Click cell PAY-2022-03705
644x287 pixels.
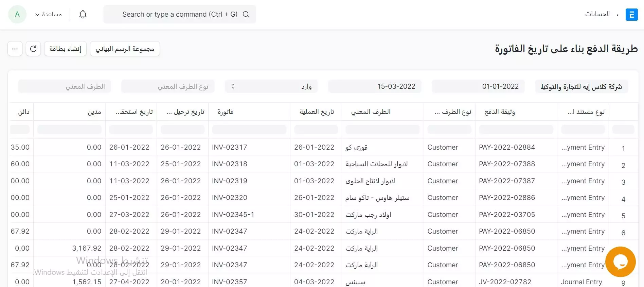coord(507,215)
